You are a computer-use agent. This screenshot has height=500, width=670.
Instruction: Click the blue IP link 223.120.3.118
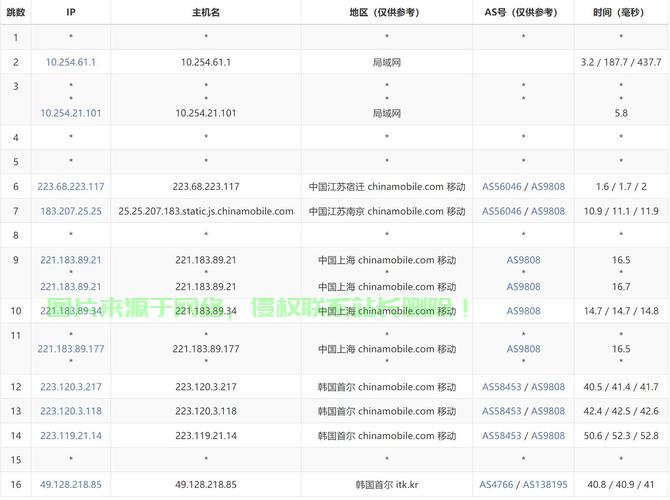click(x=71, y=411)
